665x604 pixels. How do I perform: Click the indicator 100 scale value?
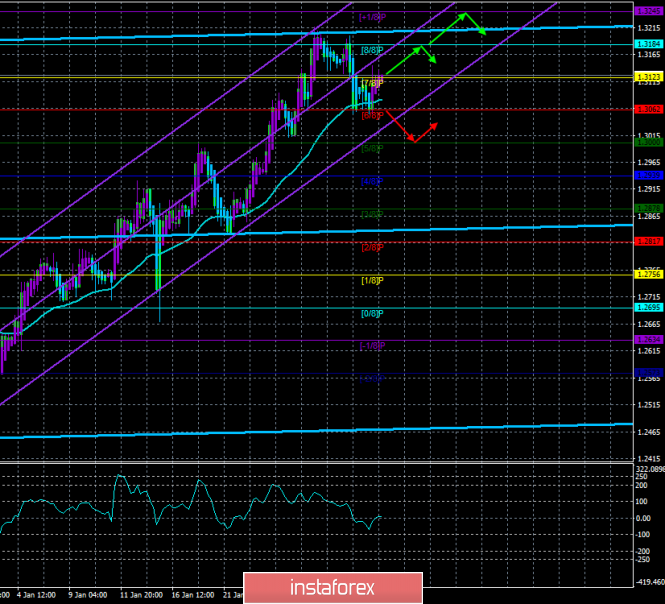point(642,501)
